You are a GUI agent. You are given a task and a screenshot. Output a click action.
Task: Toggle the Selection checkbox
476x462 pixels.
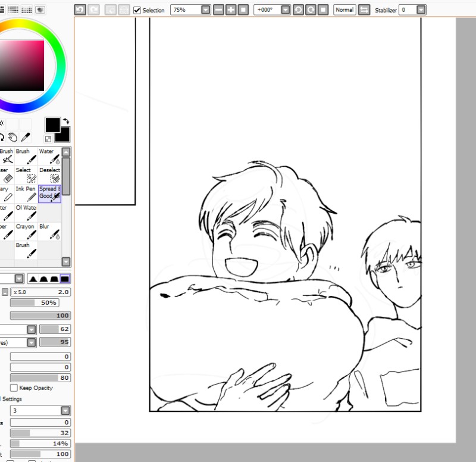point(137,10)
